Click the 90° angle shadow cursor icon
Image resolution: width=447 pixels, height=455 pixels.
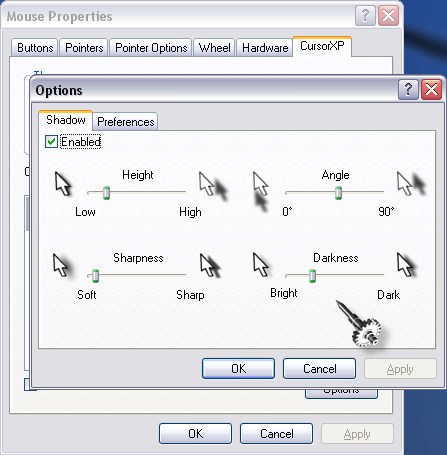pos(411,184)
